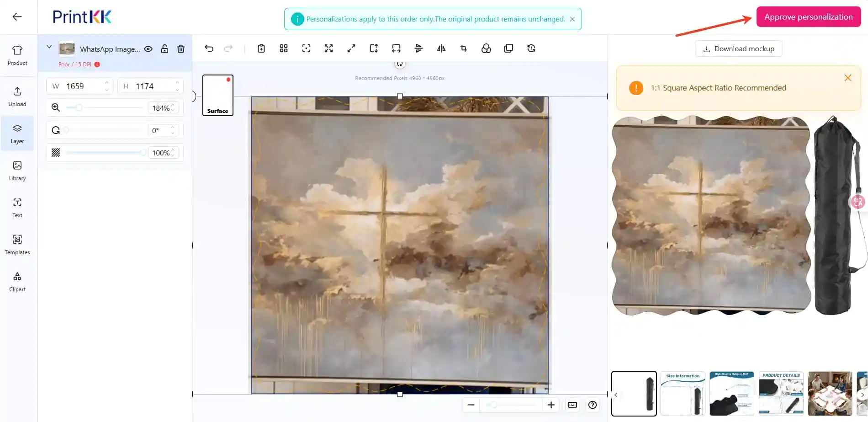Open the keyboard shortcuts icon

coord(572,405)
